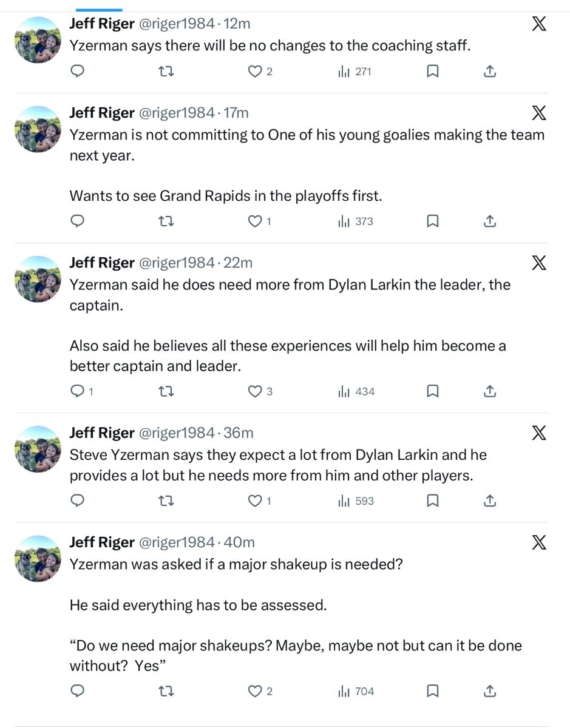Share the tweet about Grand Rapids playoffs
This screenshot has height=728, width=570.
tap(490, 221)
